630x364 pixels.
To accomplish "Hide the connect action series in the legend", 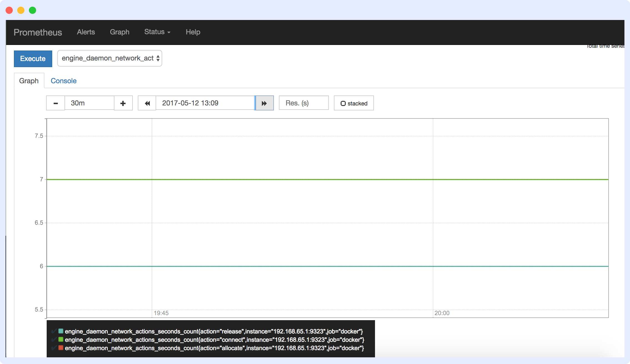I will pyautogui.click(x=54, y=339).
